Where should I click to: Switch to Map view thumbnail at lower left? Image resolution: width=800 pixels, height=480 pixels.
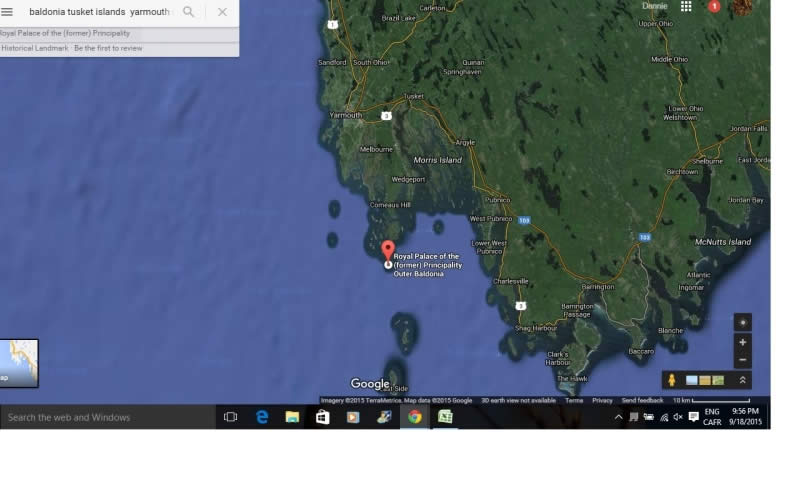19,363
